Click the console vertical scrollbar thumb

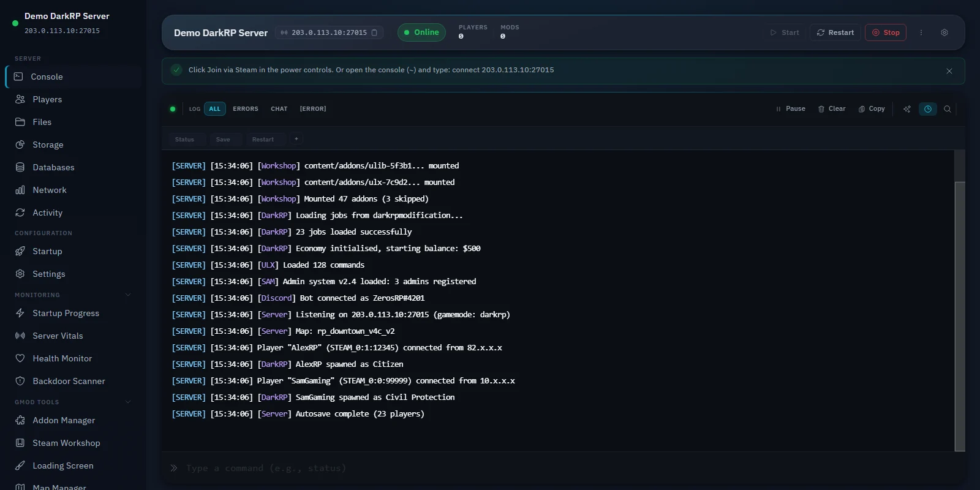pos(960,316)
